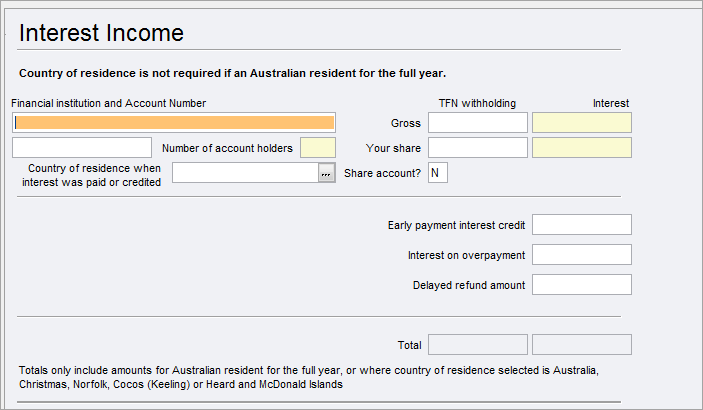The height and width of the screenshot is (410, 703).
Task: Click the Interest Income heading
Action: [x=101, y=33]
